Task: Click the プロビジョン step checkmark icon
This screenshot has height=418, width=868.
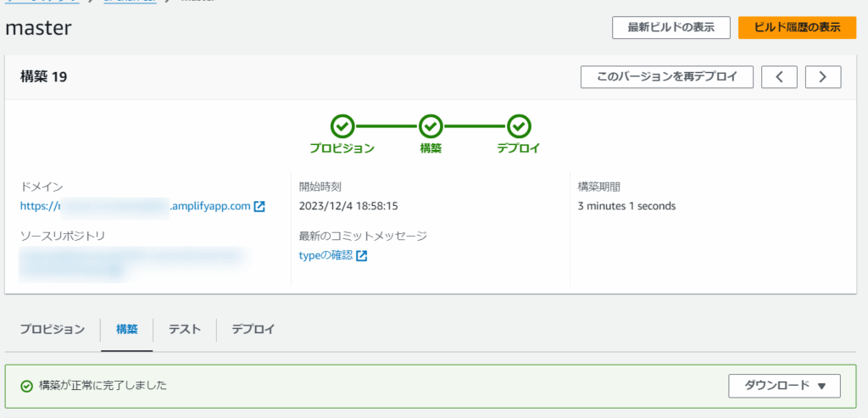Action: (342, 126)
